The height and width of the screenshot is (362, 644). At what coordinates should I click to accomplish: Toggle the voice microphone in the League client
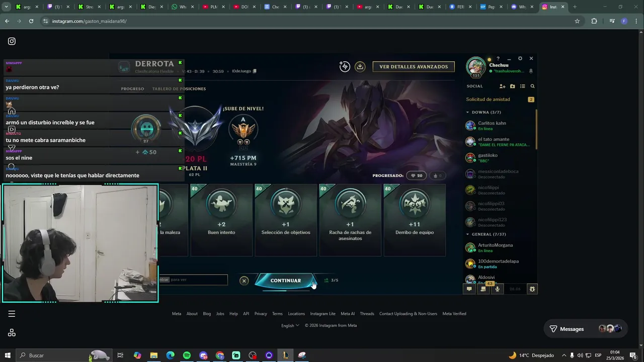498,289
